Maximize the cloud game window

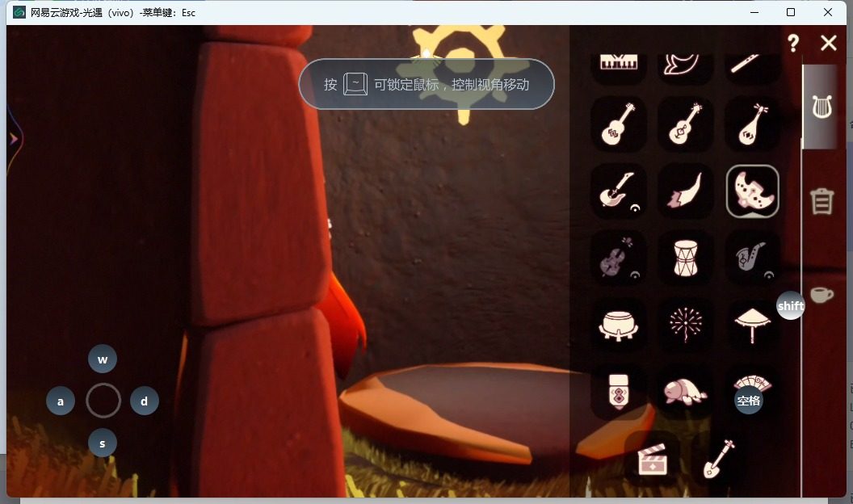(791, 12)
